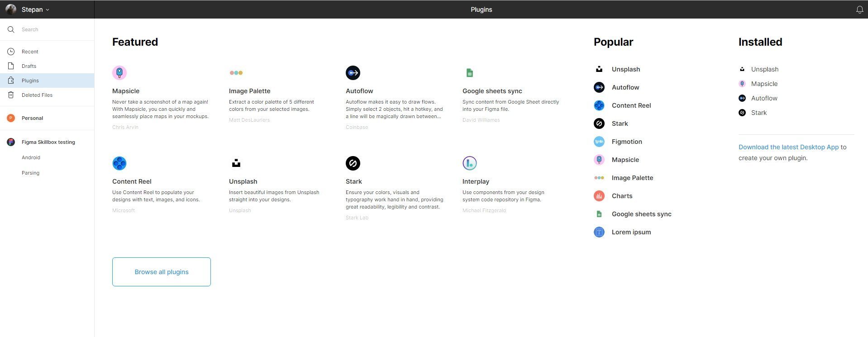Click the Google sheets sync icon in Featured
Image resolution: width=868 pixels, height=337 pixels.
(x=470, y=73)
